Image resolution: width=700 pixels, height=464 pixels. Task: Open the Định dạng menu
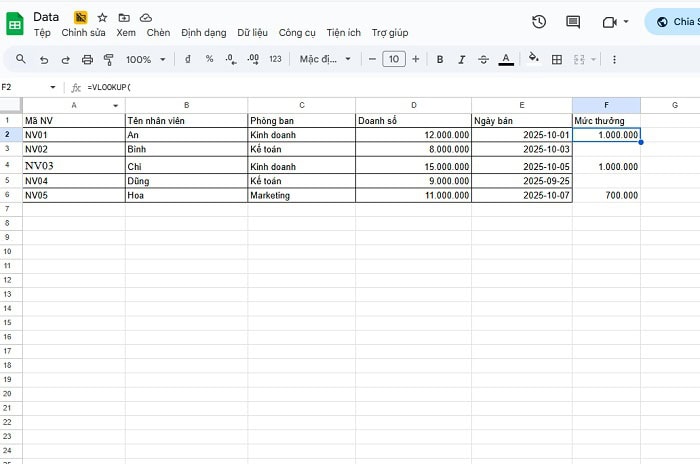click(203, 33)
